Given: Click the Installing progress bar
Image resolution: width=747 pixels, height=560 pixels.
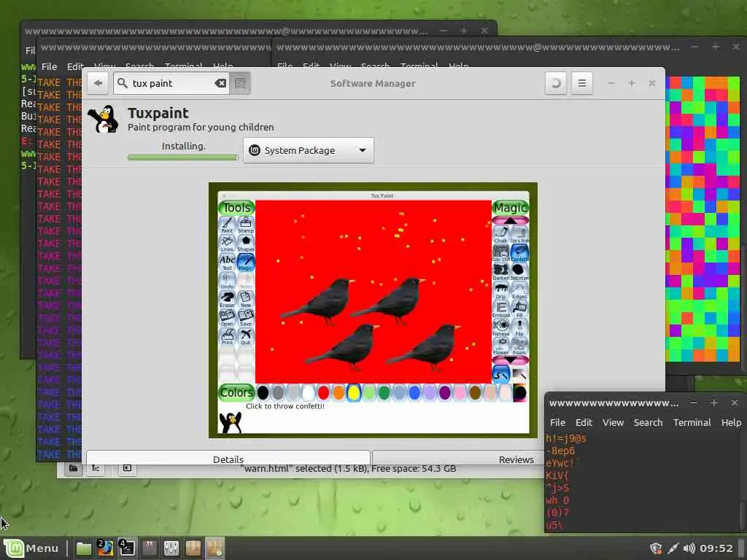Looking at the screenshot, I should pos(182,157).
